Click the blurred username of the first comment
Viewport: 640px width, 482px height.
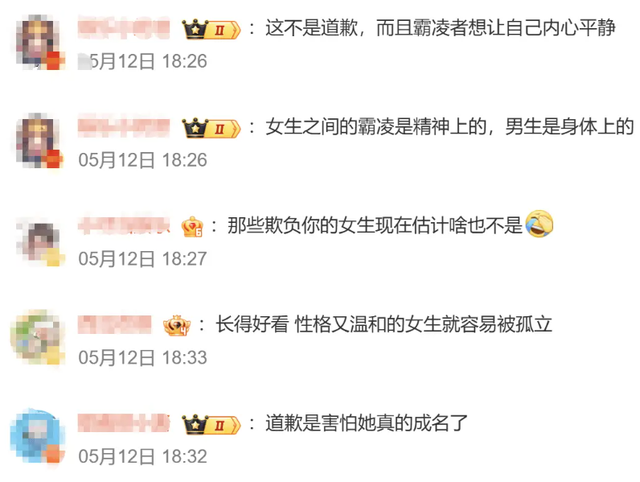(x=124, y=28)
